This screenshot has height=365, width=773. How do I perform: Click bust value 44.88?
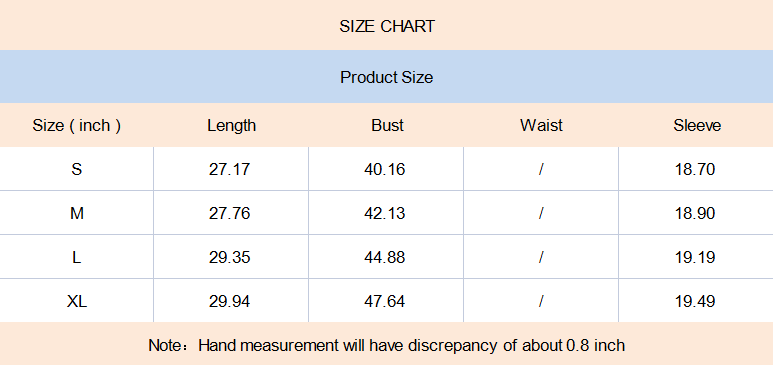tap(385, 257)
